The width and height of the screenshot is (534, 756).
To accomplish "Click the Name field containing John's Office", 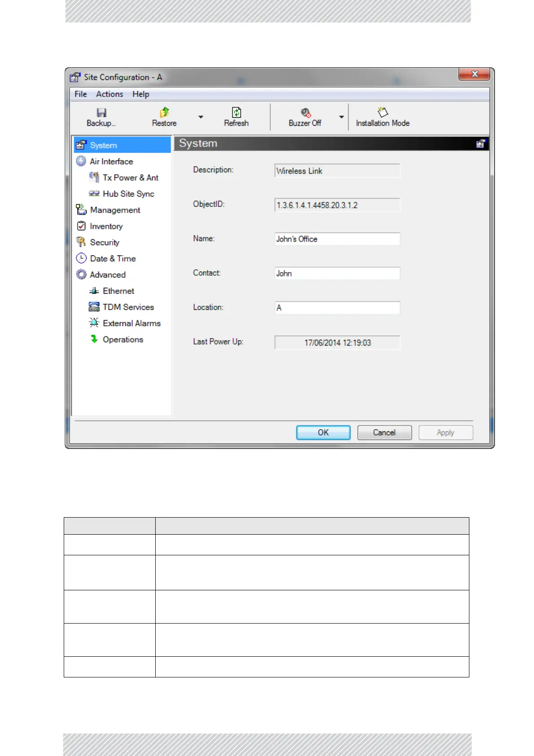I will pos(337,239).
